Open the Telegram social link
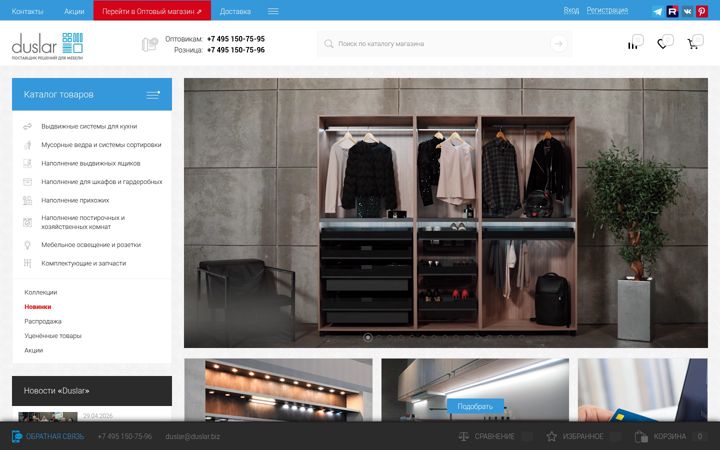This screenshot has height=450, width=720. point(658,11)
